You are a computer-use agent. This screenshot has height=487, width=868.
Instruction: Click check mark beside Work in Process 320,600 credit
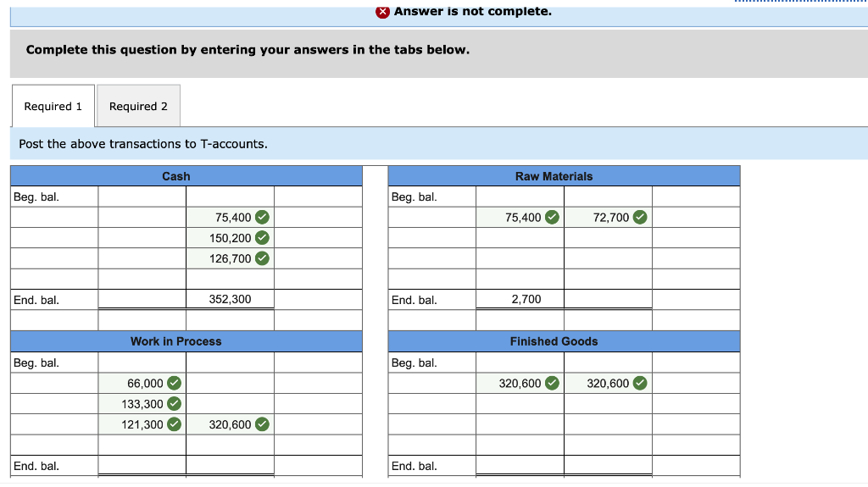pos(263,424)
